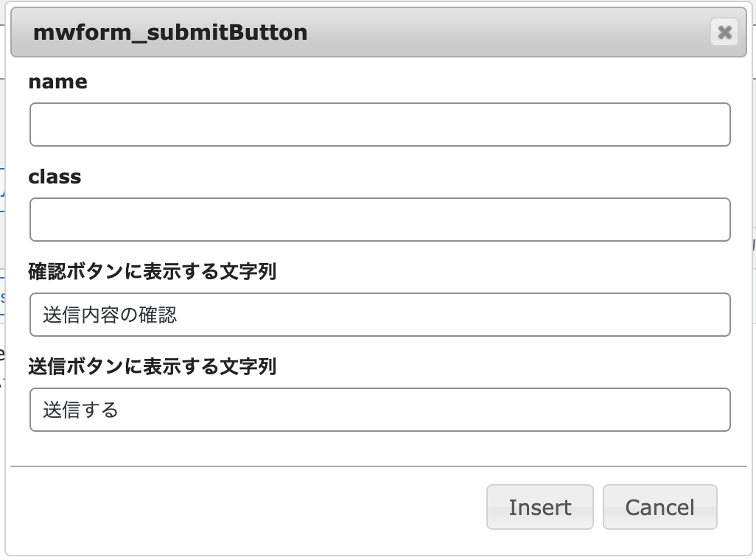Click right end of the name field
Image resolution: width=756 pixels, height=560 pixels.
point(675,125)
